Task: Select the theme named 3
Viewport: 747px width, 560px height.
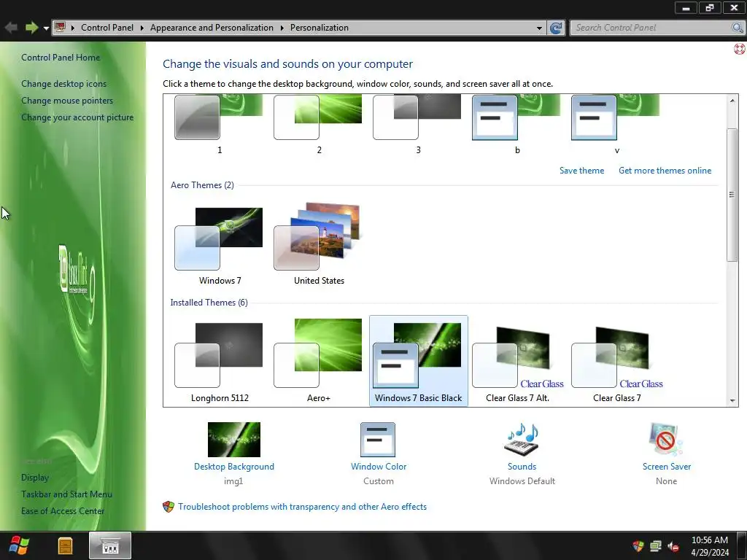Action: 418,124
